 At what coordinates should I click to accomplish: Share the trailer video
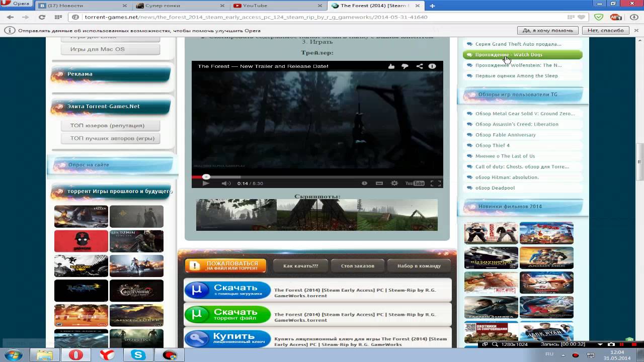(x=419, y=66)
